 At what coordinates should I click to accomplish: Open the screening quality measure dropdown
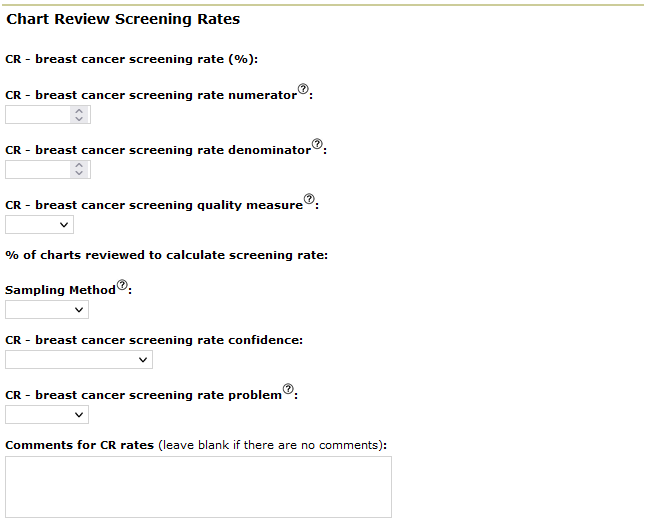pos(39,225)
